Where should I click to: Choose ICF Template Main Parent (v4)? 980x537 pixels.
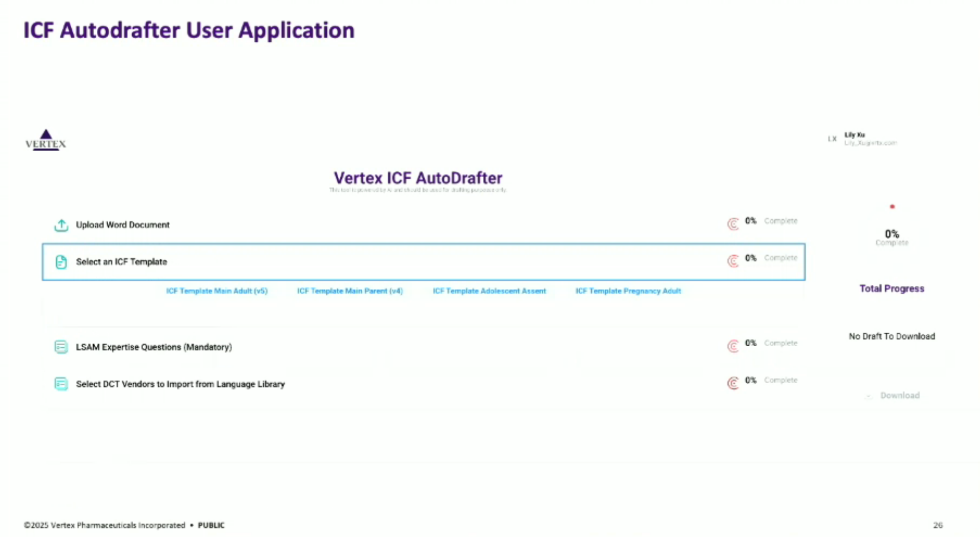click(x=350, y=291)
